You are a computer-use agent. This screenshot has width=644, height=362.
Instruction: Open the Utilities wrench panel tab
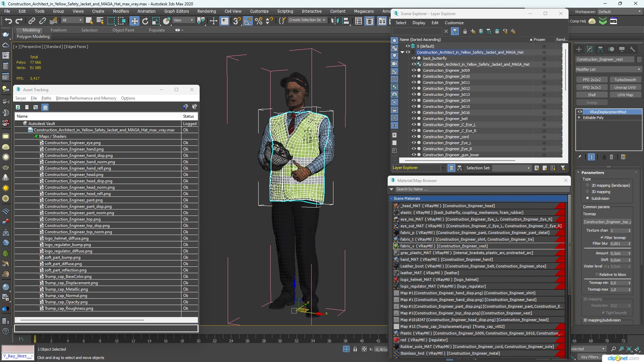pos(633,49)
